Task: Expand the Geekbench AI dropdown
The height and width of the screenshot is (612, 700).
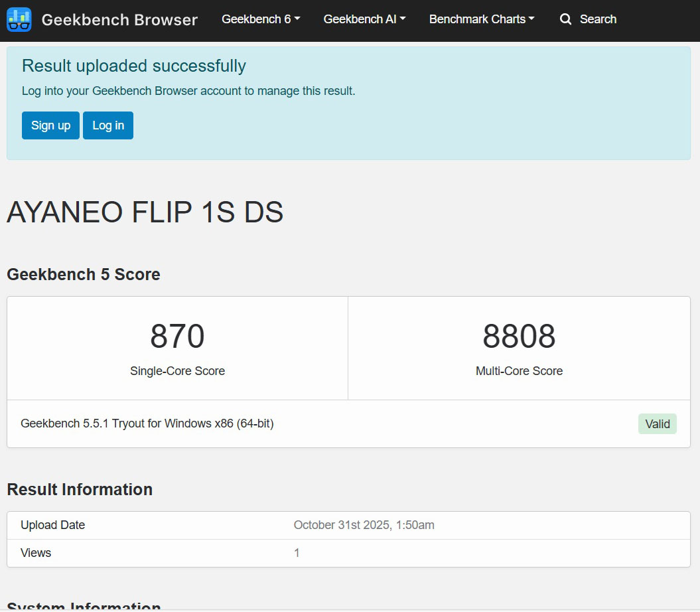Action: tap(364, 19)
